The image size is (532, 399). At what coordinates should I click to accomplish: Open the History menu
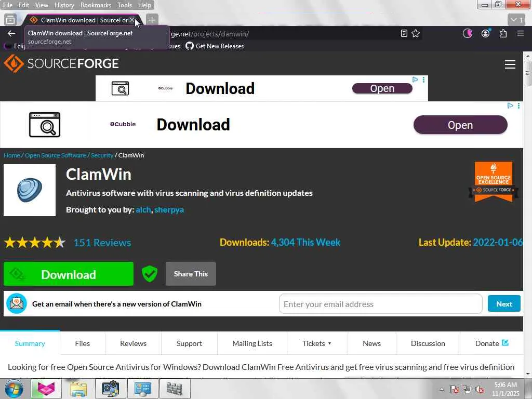pos(64,5)
